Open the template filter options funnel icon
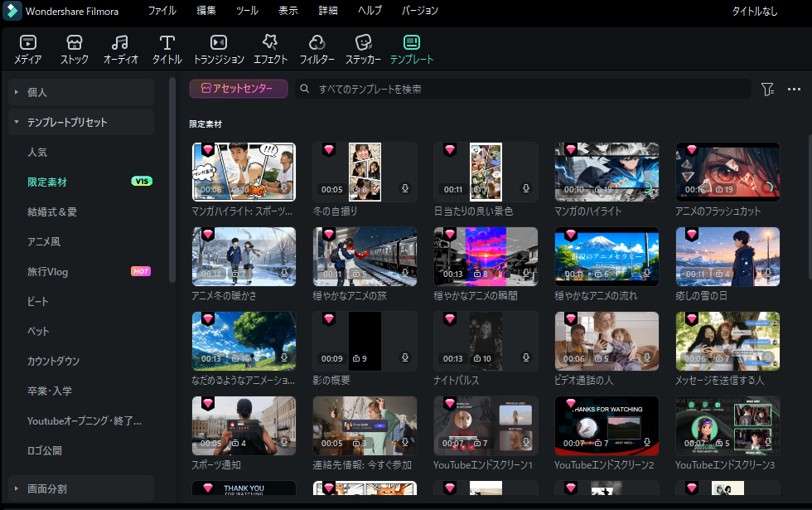The image size is (812, 510). 767,89
